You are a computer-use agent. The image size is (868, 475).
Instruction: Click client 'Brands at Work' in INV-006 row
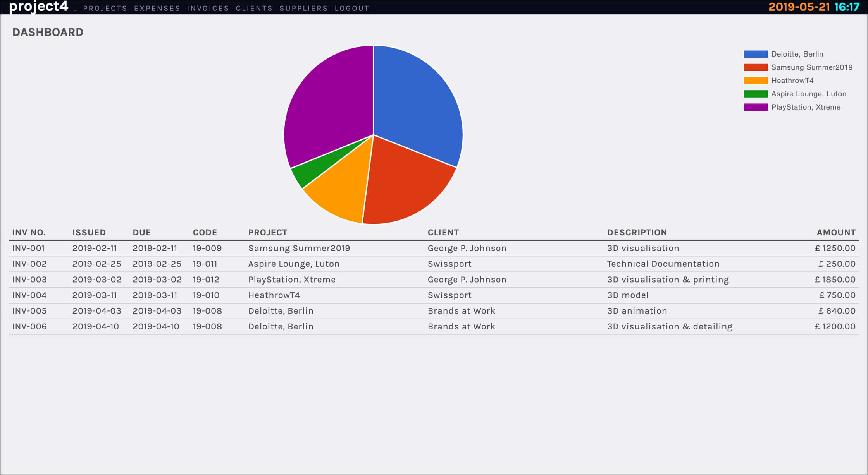[x=462, y=327]
